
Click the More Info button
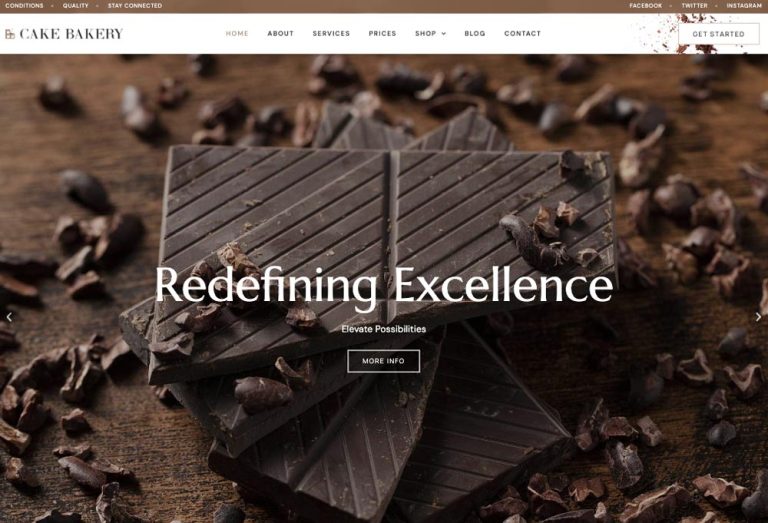coord(384,361)
